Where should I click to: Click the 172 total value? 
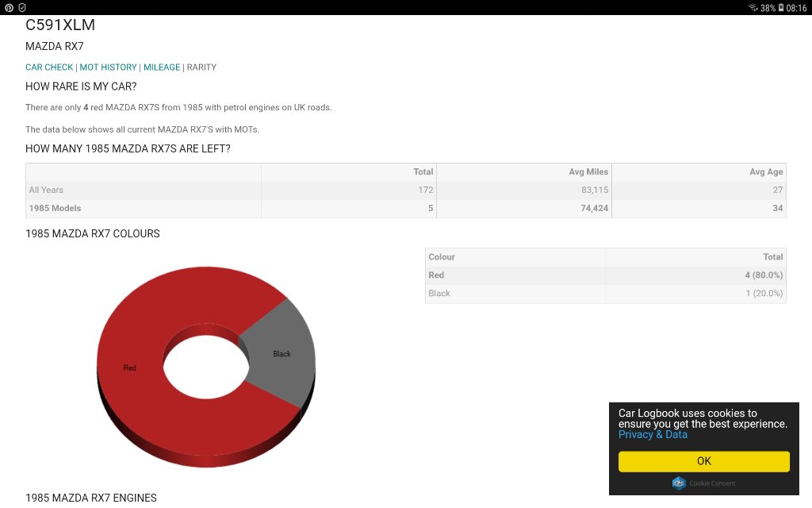426,190
